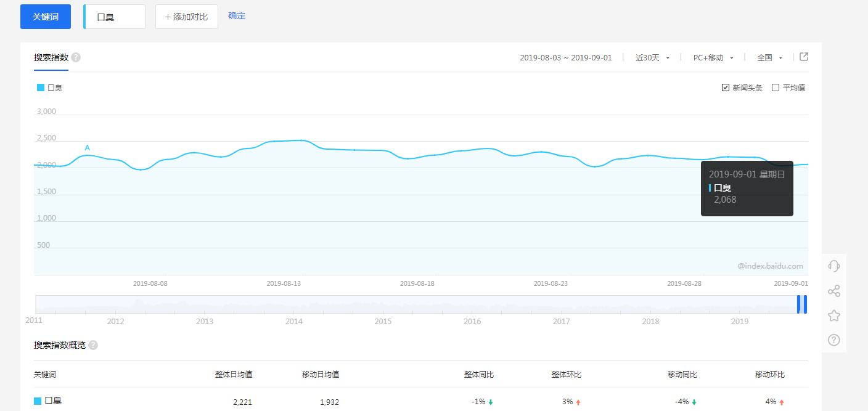Screen dimensions: 868x411
Task: Click the 关键词 button
Action: click(x=46, y=17)
